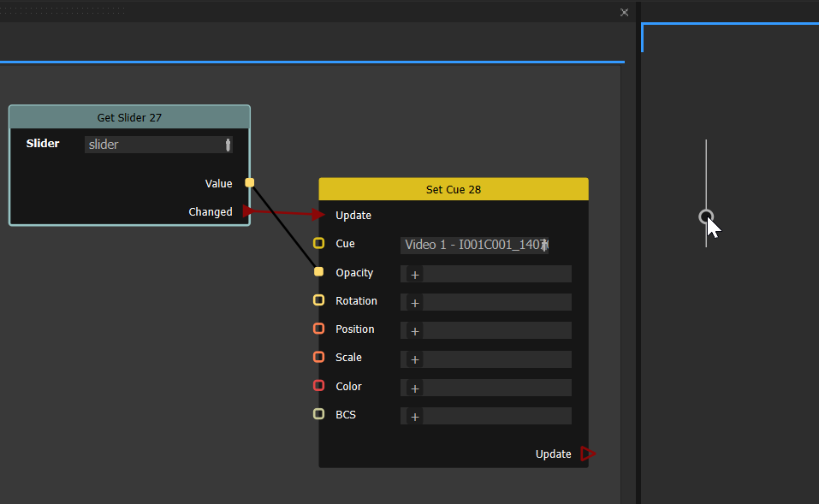The image size is (819, 504).
Task: Click the Changed trigger output arrow
Action: pyautogui.click(x=246, y=211)
